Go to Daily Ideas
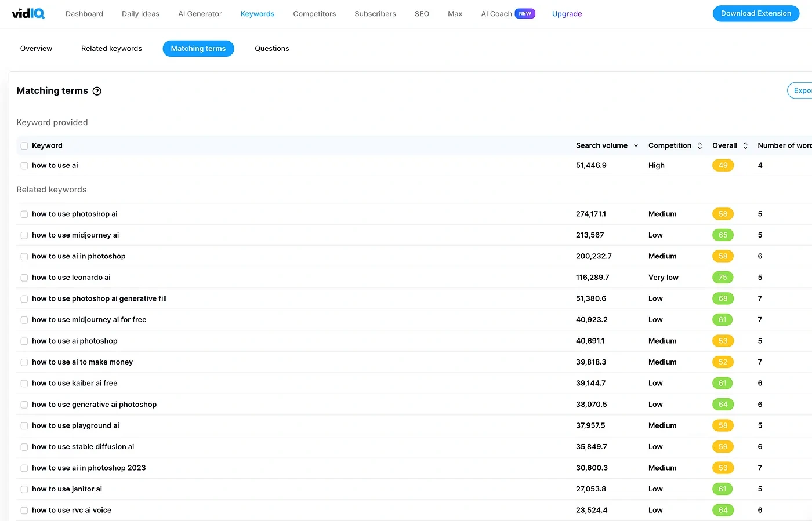Screen dimensions: 812x521 click(140, 13)
